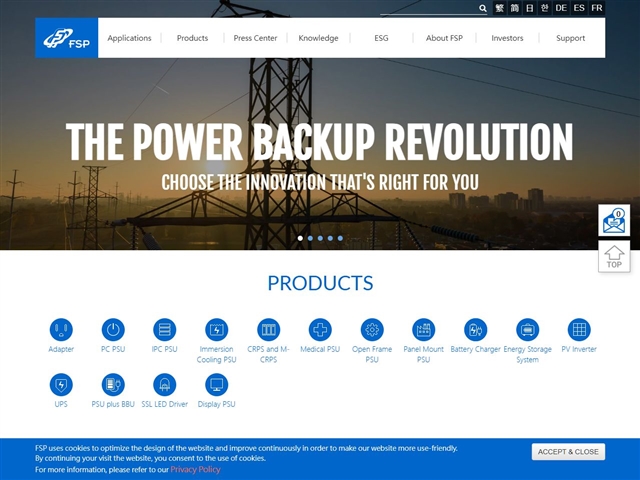The height and width of the screenshot is (480, 640).
Task: Expand the Applications menu
Action: point(129,38)
